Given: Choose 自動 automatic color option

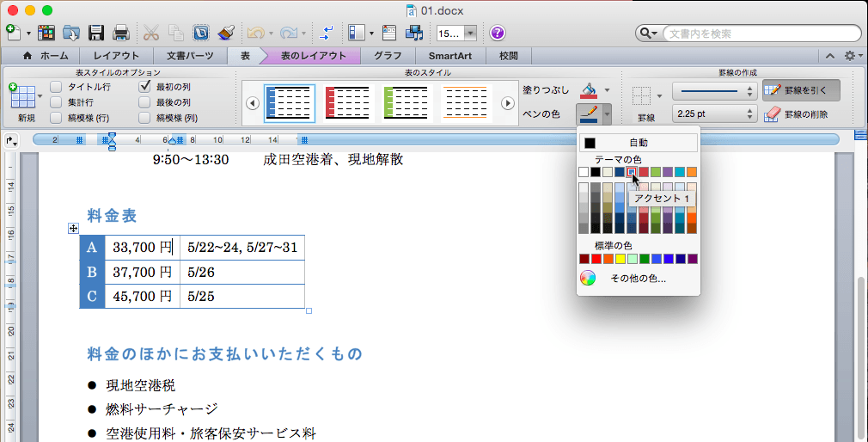Looking at the screenshot, I should click(x=639, y=143).
